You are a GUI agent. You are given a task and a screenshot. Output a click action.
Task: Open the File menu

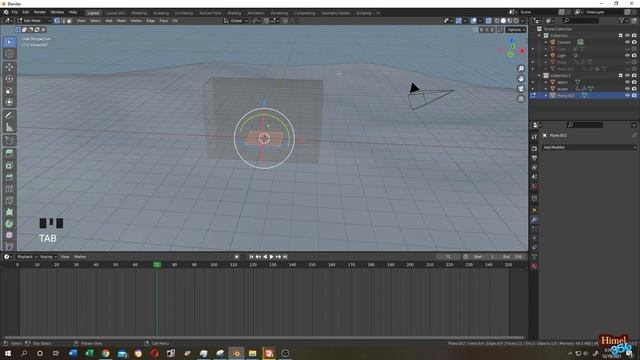(15, 12)
